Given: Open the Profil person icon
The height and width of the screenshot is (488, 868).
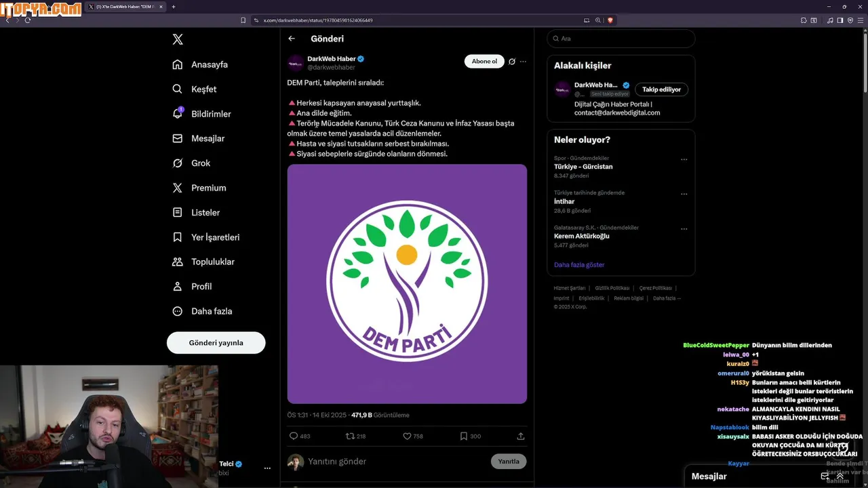Looking at the screenshot, I should pyautogui.click(x=177, y=286).
